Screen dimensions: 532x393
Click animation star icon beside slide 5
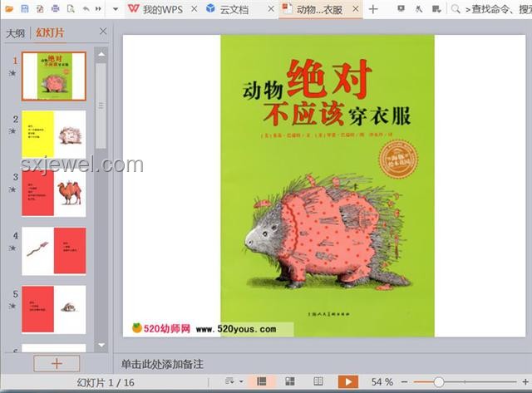[12, 307]
